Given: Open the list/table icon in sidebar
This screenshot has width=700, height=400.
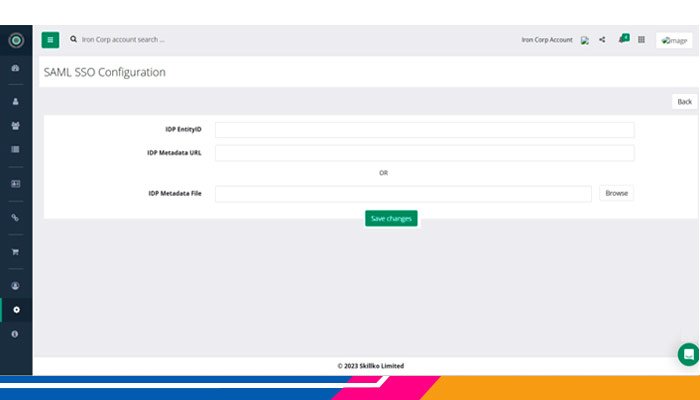Looking at the screenshot, I should 16,149.
